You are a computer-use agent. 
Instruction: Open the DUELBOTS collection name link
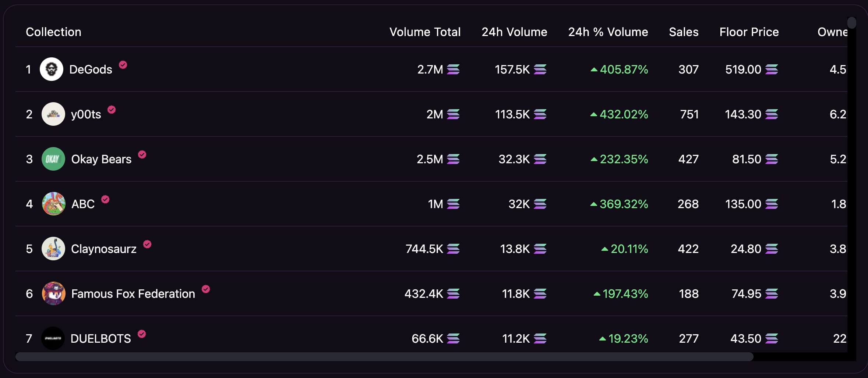click(x=100, y=339)
